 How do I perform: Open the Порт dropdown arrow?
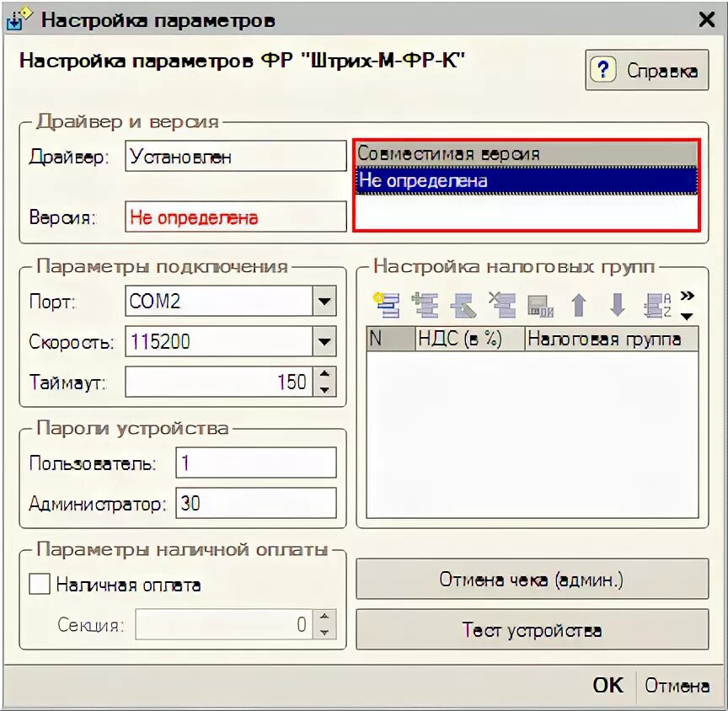(x=324, y=301)
